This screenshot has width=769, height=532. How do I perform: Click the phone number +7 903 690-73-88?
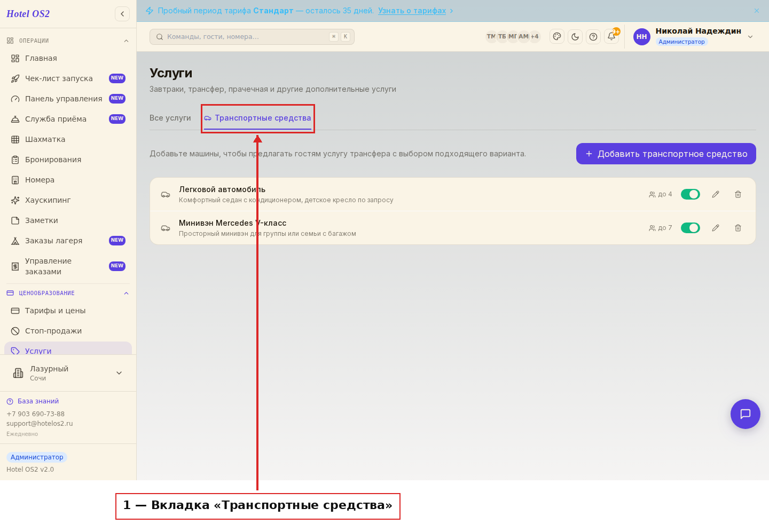click(35, 414)
